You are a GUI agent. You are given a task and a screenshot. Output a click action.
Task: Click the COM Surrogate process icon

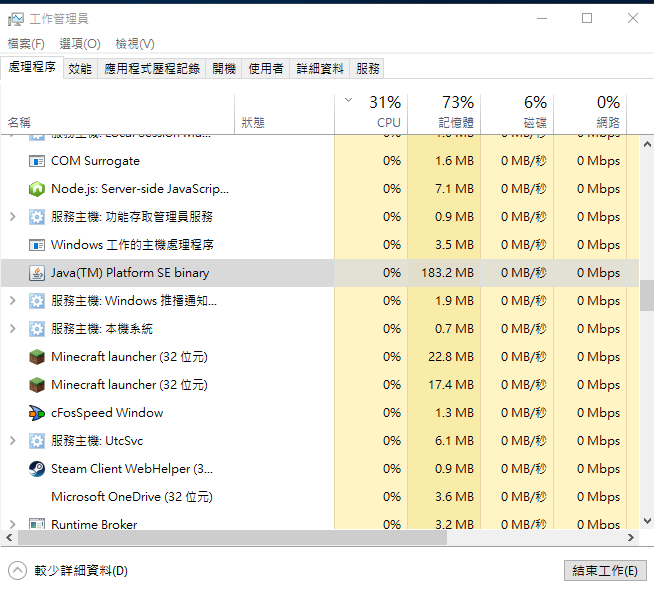[x=37, y=161]
